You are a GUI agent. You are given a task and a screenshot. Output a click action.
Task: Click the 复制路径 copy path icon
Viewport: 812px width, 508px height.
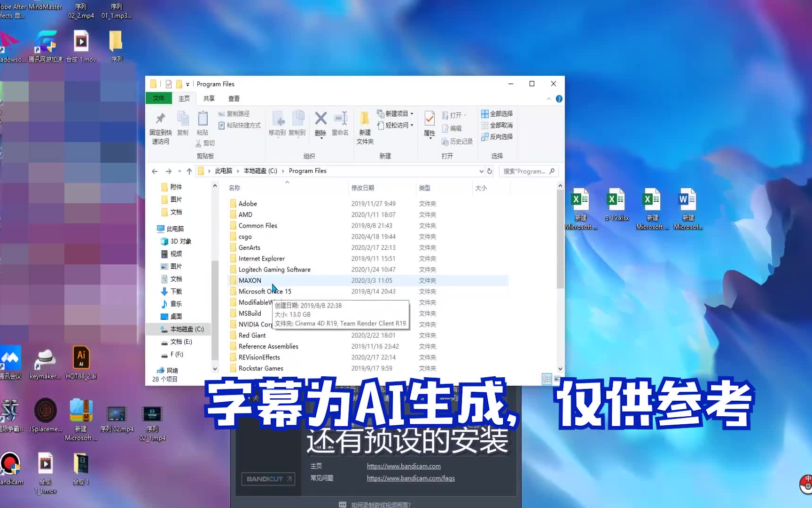click(222, 113)
